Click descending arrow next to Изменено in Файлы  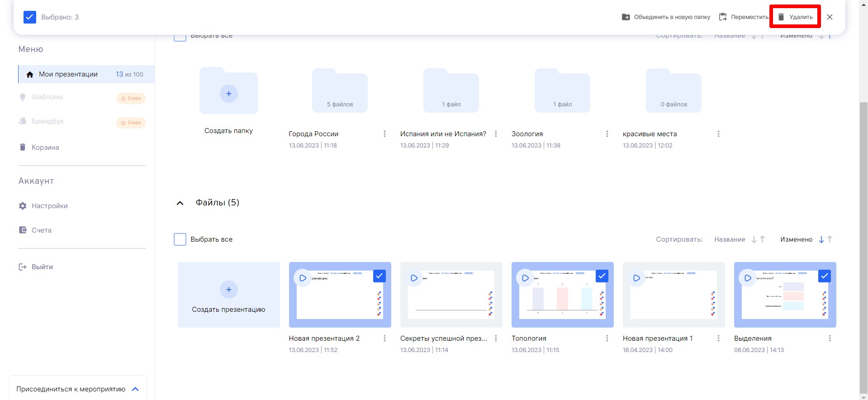pos(821,239)
